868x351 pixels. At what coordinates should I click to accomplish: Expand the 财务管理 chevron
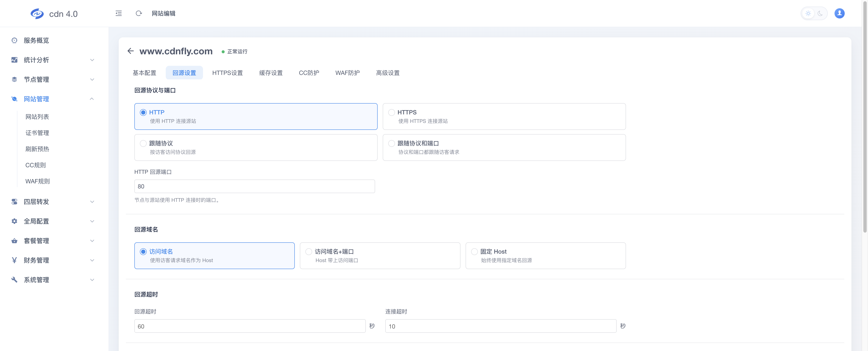point(92,260)
